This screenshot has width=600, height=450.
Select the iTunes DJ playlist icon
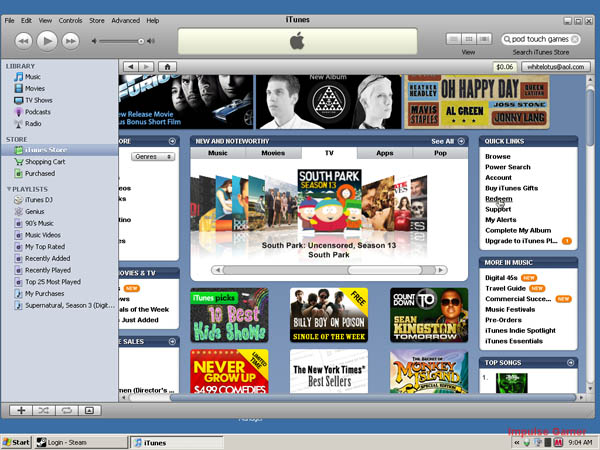(x=18, y=200)
